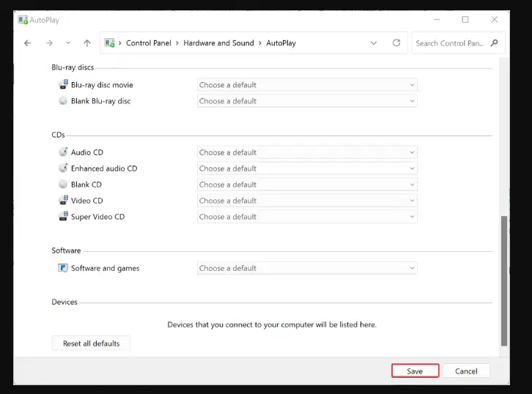Click the Super Video CD icon
This screenshot has height=394, width=532.
click(x=63, y=216)
